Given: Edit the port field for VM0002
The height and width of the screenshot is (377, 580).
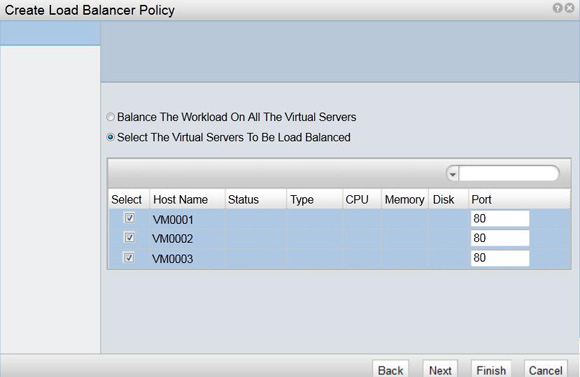Looking at the screenshot, I should click(500, 238).
